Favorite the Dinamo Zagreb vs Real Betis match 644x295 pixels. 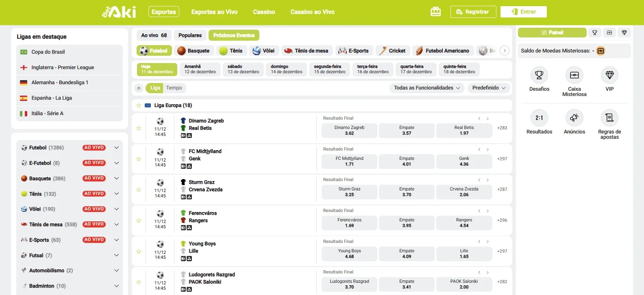[139, 128]
